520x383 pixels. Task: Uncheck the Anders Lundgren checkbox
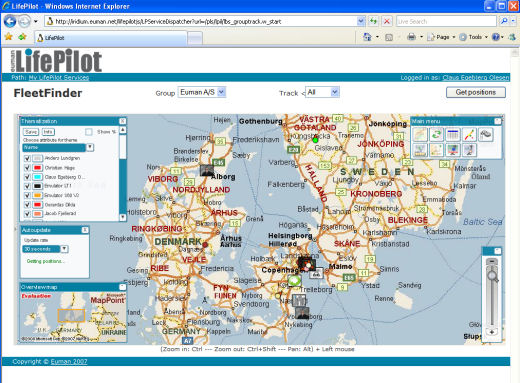point(27,158)
